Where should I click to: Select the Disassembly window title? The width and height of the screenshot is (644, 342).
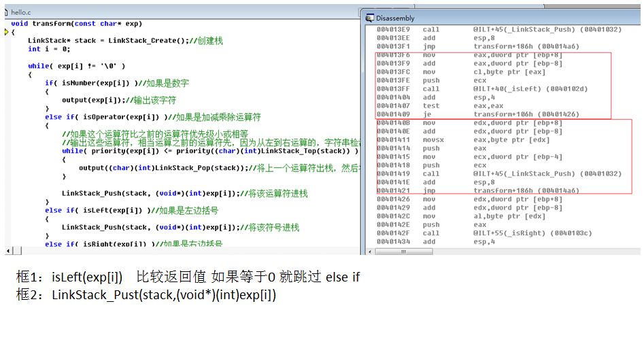click(x=395, y=18)
